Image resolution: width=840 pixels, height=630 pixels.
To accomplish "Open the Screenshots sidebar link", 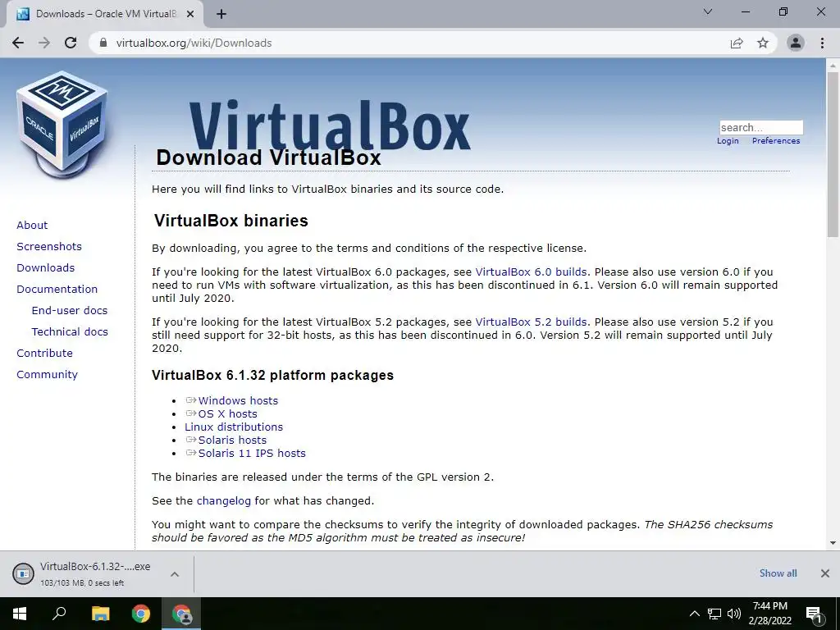I will [x=49, y=246].
